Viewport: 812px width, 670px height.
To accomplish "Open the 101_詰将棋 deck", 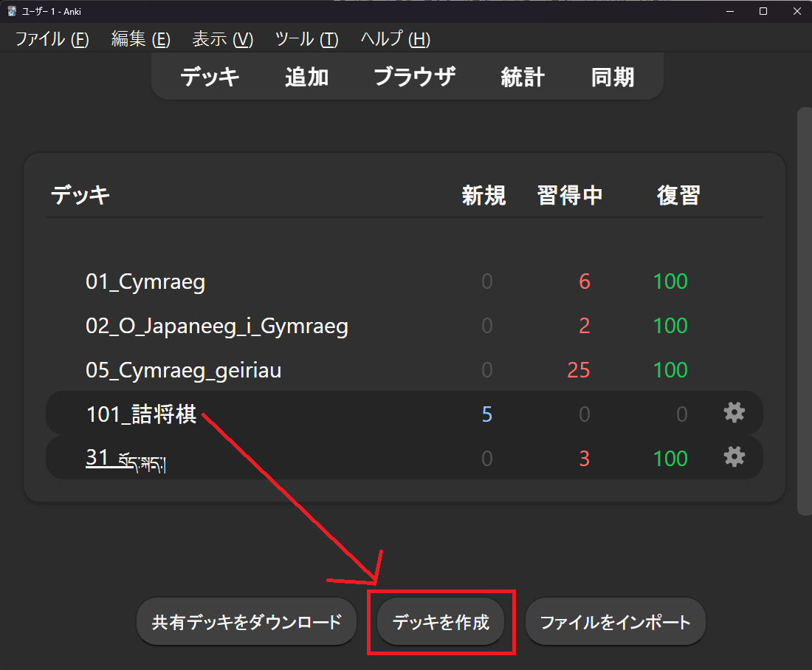I will [x=141, y=414].
